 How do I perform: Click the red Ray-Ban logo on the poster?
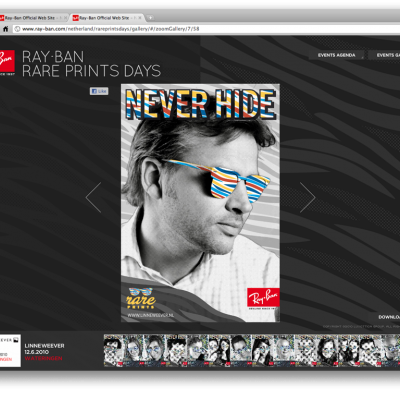tap(263, 297)
